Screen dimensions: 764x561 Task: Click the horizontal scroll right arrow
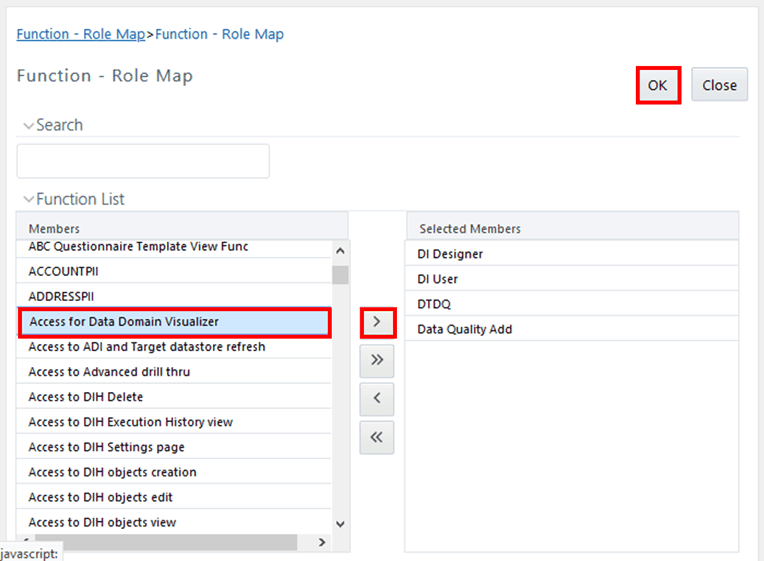322,542
